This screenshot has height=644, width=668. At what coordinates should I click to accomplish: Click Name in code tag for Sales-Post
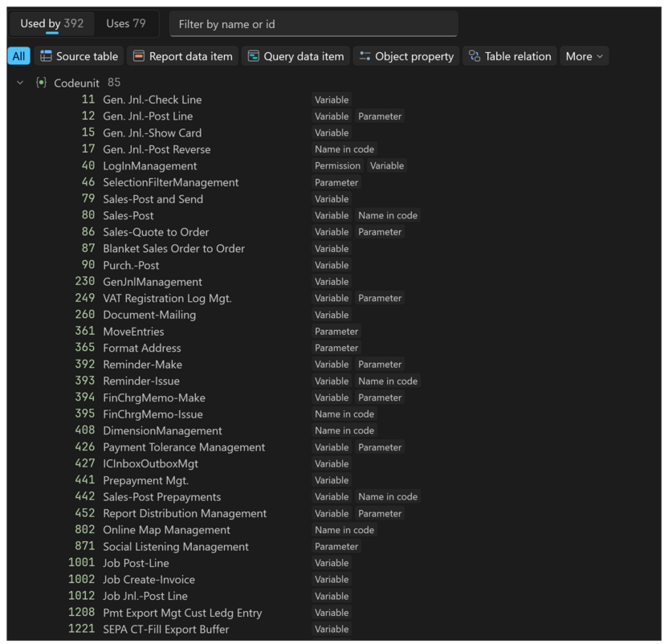(388, 216)
